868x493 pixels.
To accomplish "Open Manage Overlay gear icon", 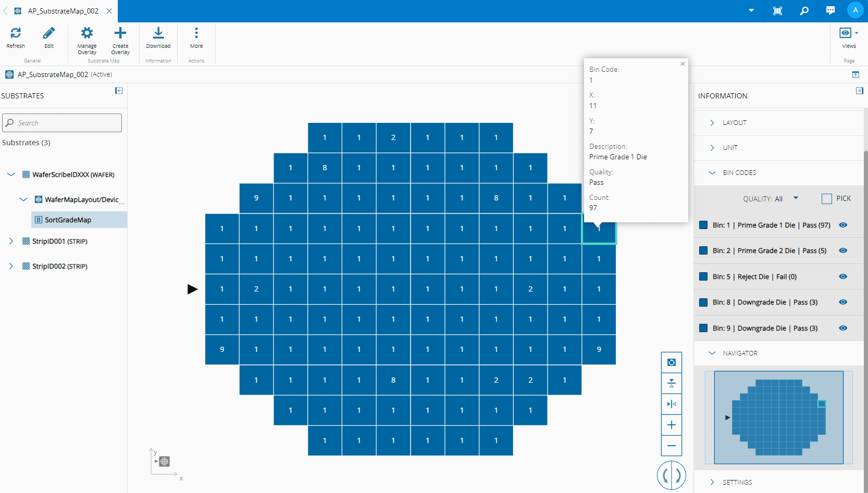I will pyautogui.click(x=87, y=33).
